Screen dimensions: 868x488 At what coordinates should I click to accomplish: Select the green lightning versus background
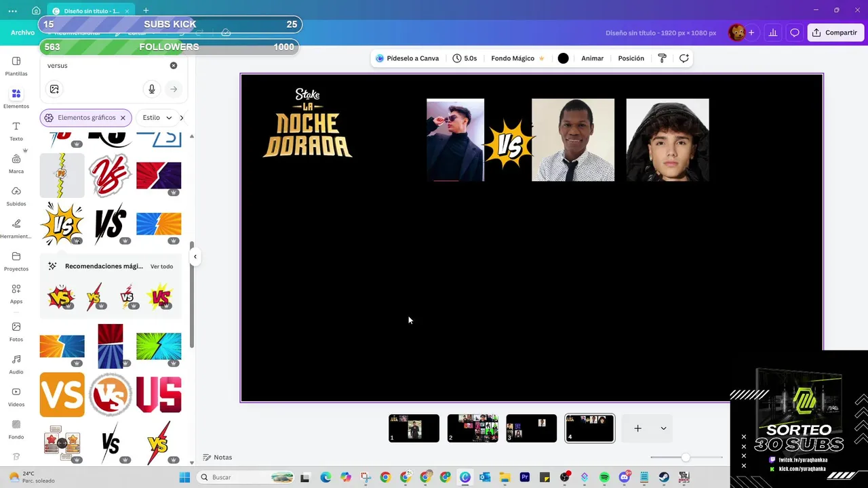[159, 346]
